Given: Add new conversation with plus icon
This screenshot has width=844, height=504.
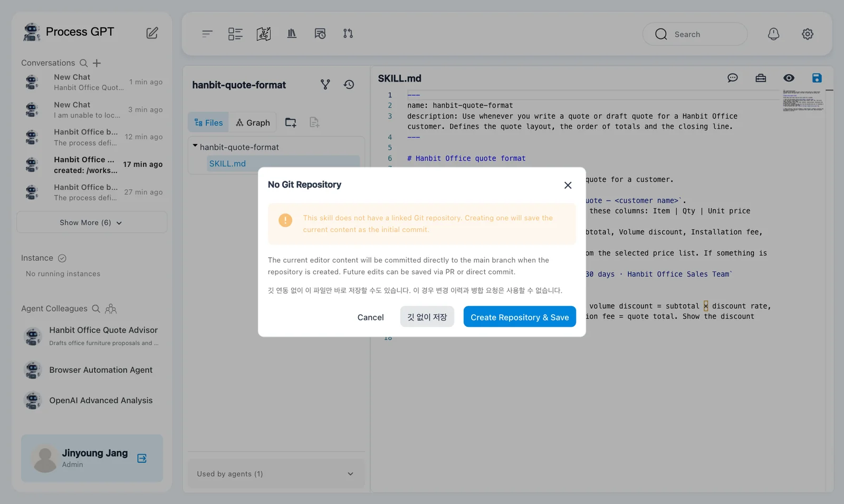Looking at the screenshot, I should [x=97, y=63].
